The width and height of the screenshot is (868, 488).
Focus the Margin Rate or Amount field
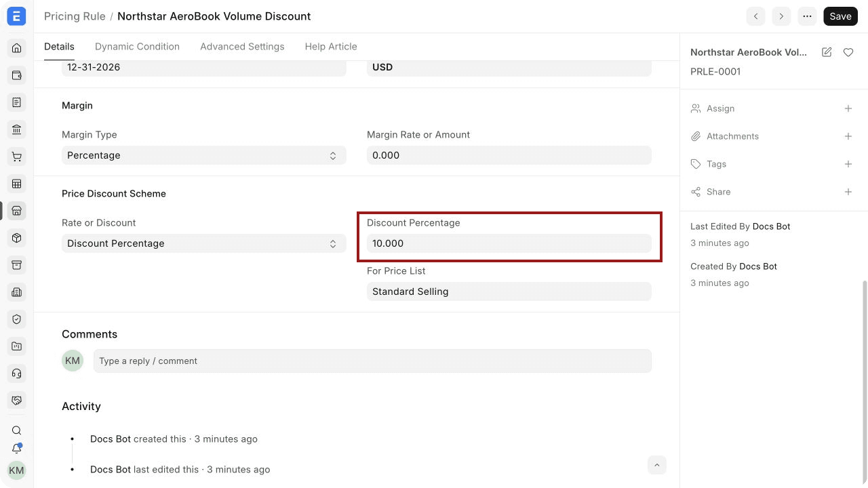[x=509, y=155]
